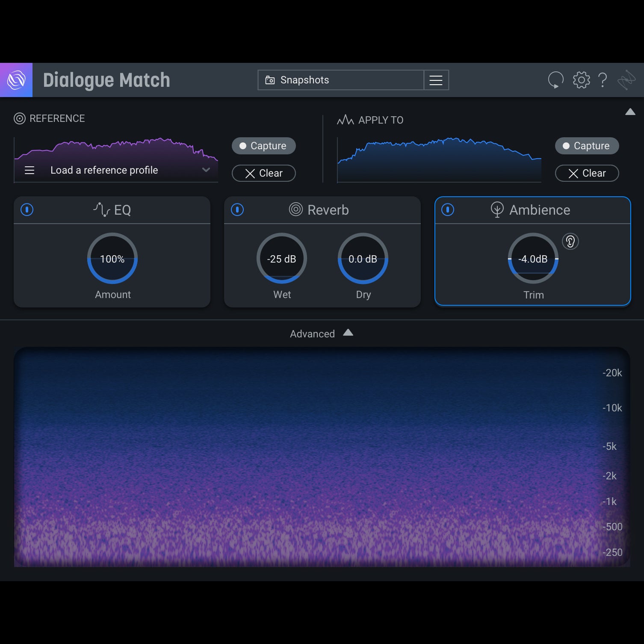Open the settings gear icon
The width and height of the screenshot is (644, 644).
581,80
